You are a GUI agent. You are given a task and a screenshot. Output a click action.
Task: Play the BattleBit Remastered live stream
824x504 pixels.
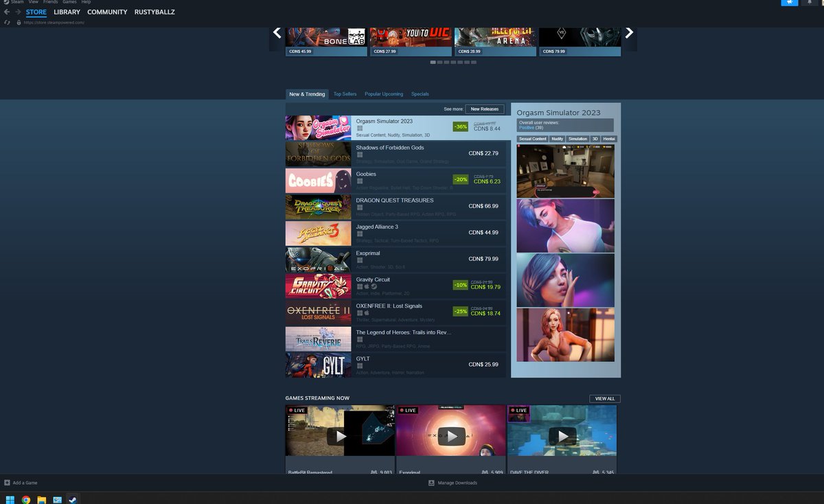coord(340,436)
